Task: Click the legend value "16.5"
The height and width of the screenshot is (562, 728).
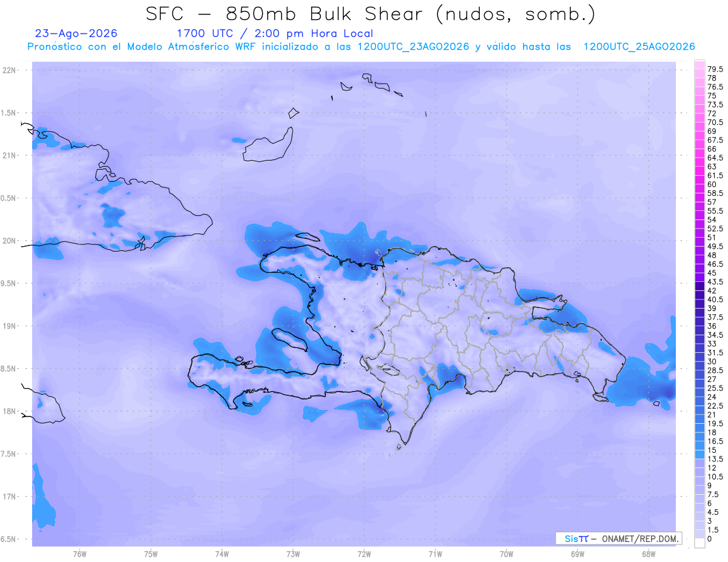Action: click(x=715, y=441)
